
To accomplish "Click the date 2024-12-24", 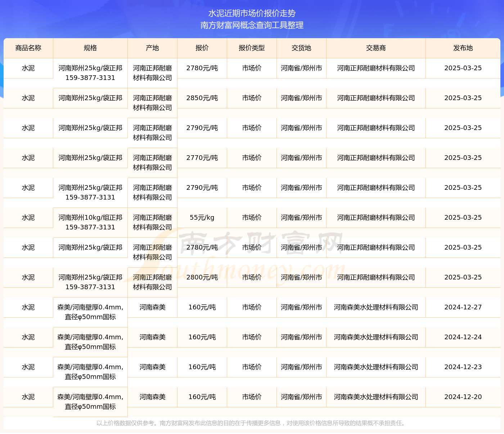I will pos(463,337).
